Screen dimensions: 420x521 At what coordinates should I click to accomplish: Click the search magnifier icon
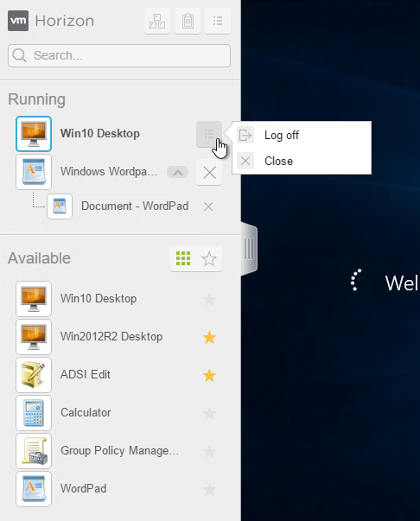[19, 55]
